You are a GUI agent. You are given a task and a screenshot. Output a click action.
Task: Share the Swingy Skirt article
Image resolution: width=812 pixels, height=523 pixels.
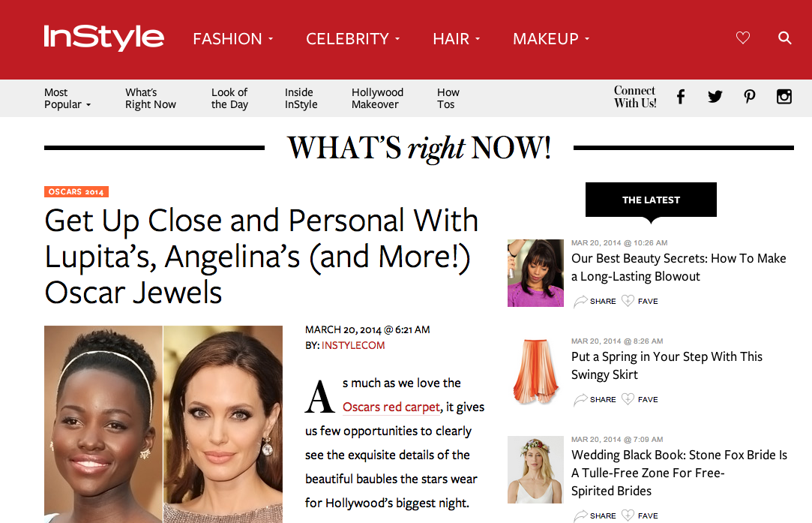595,399
